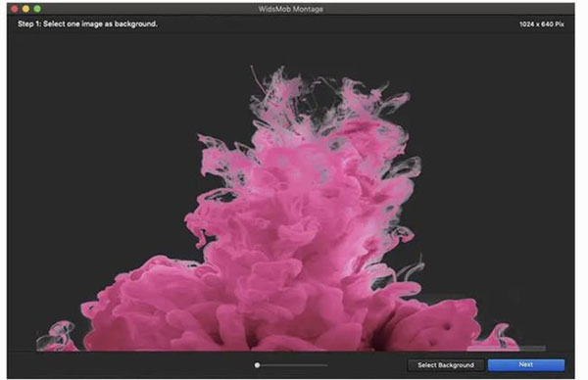Close the WidsMob Montage window
The image size is (588, 380).
click(15, 9)
